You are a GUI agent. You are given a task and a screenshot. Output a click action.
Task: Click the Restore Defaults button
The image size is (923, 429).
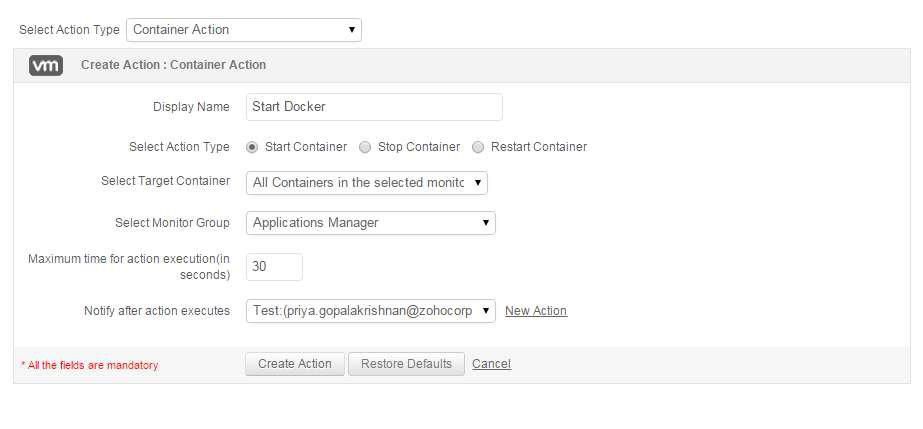pos(406,364)
